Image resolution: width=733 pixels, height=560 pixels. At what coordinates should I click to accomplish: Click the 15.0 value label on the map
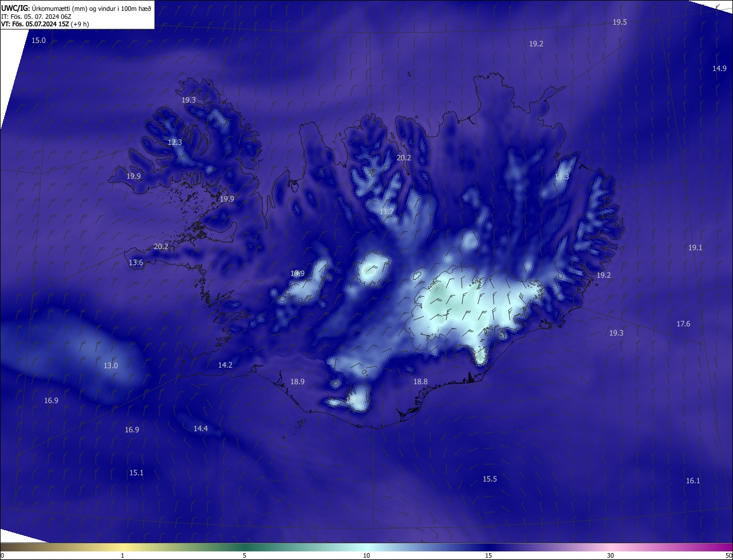tap(38, 41)
